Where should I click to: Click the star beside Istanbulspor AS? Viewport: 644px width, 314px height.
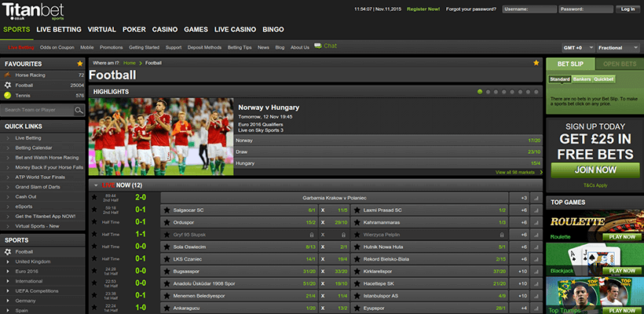357,295
